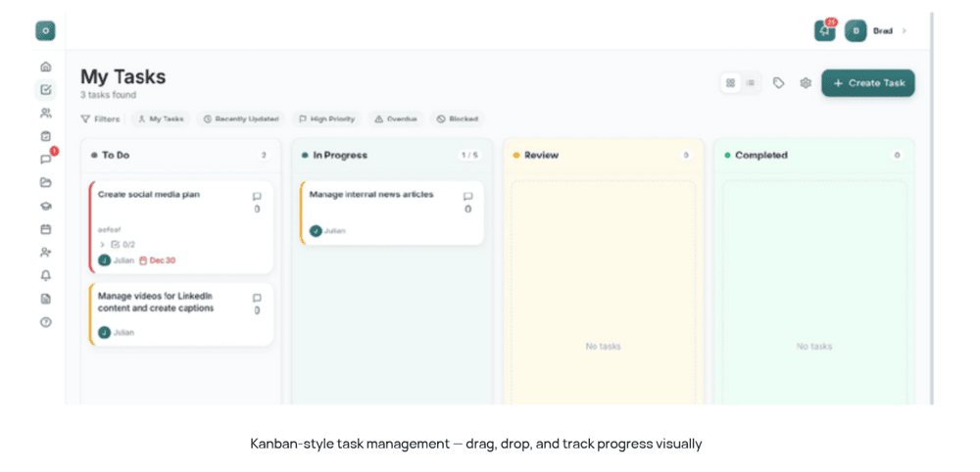The width and height of the screenshot is (980, 472).
Task: Open the task settings gear icon
Action: coord(806,83)
